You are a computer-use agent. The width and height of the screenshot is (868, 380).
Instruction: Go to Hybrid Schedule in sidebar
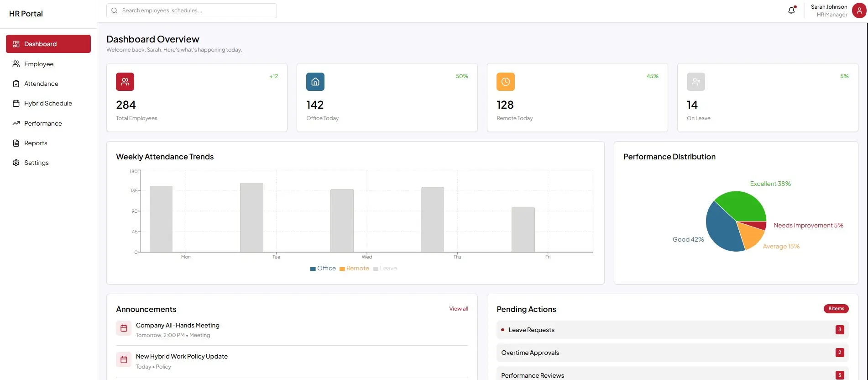coord(48,104)
